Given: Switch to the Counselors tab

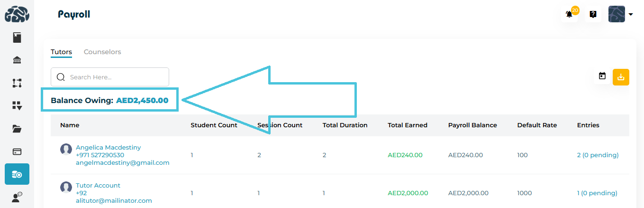Looking at the screenshot, I should tap(102, 52).
